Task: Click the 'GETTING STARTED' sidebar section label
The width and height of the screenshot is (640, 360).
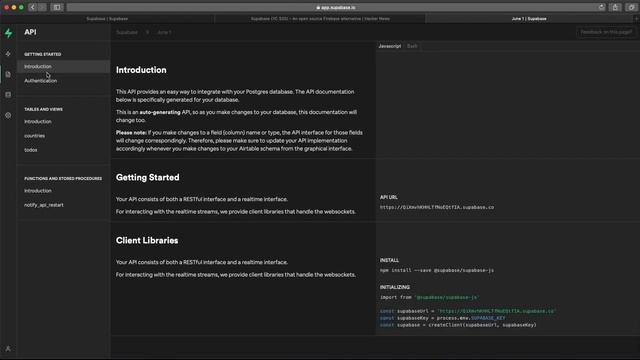Action: 42,54
